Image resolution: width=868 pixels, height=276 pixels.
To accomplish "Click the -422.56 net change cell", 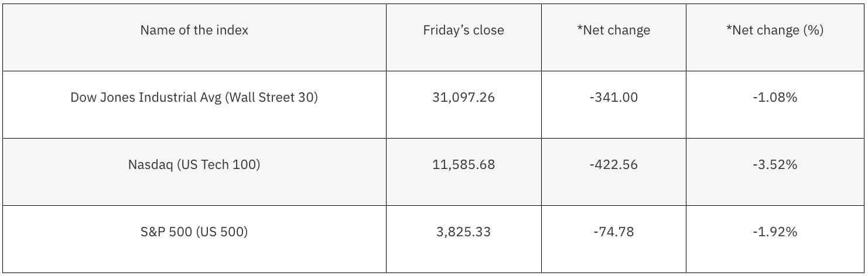I will (x=613, y=165).
